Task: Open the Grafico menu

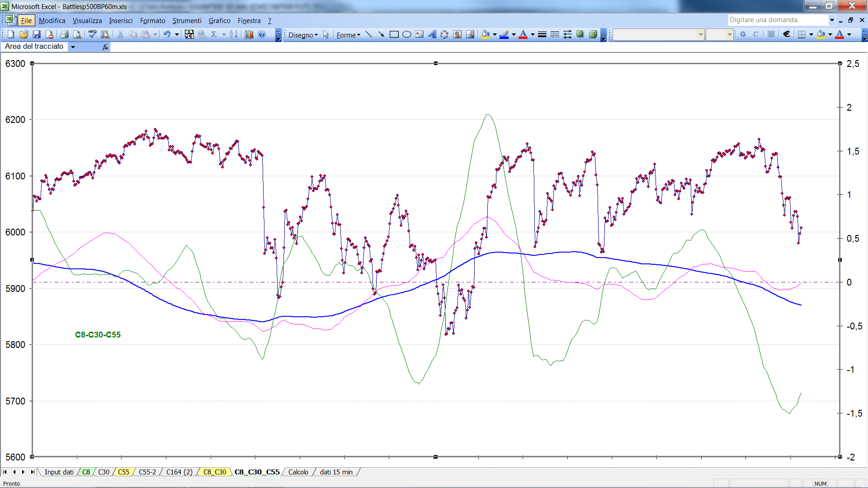Action: coord(219,20)
